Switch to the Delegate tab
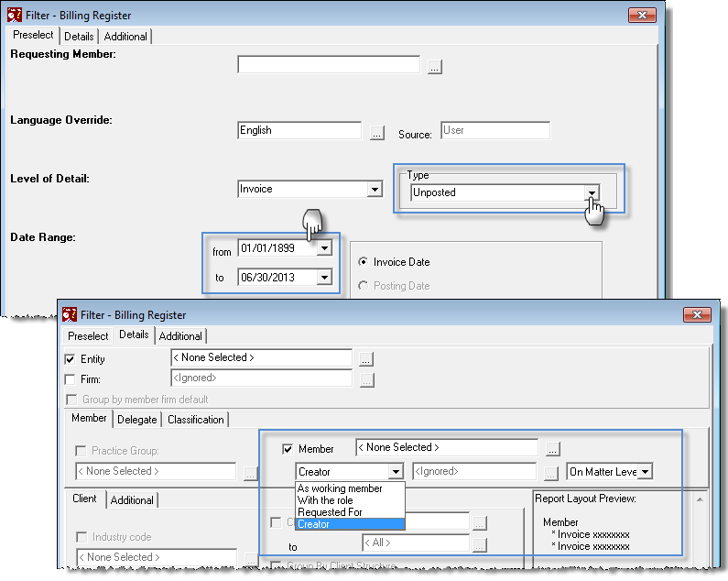728x581 pixels. [x=137, y=419]
